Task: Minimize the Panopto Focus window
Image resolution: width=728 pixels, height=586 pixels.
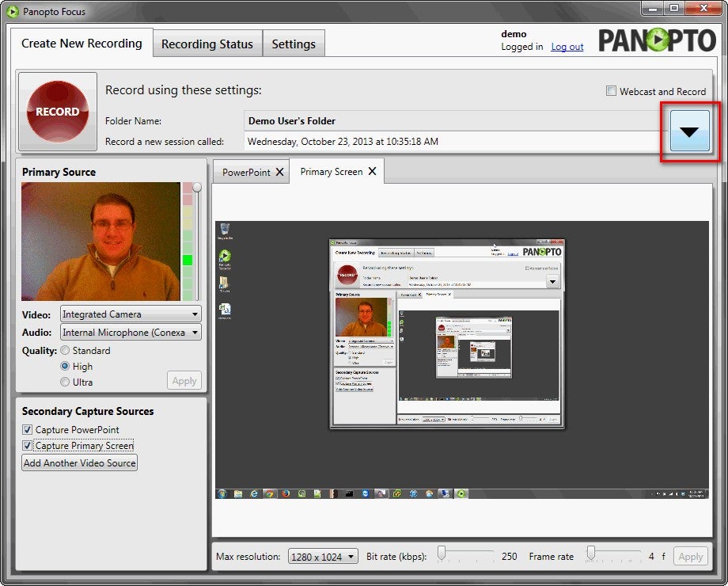Action: tap(654, 9)
